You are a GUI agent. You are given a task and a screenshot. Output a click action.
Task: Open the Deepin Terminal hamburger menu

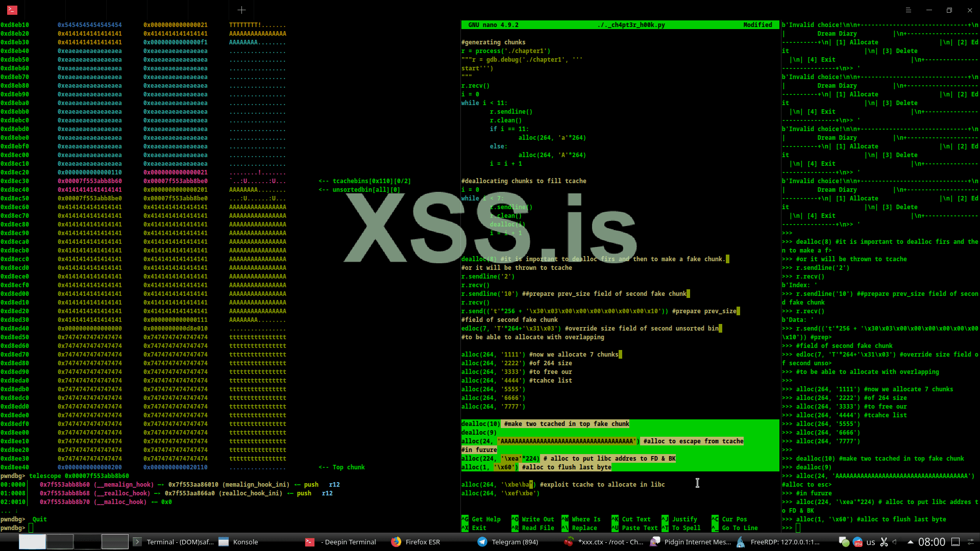[x=909, y=10]
